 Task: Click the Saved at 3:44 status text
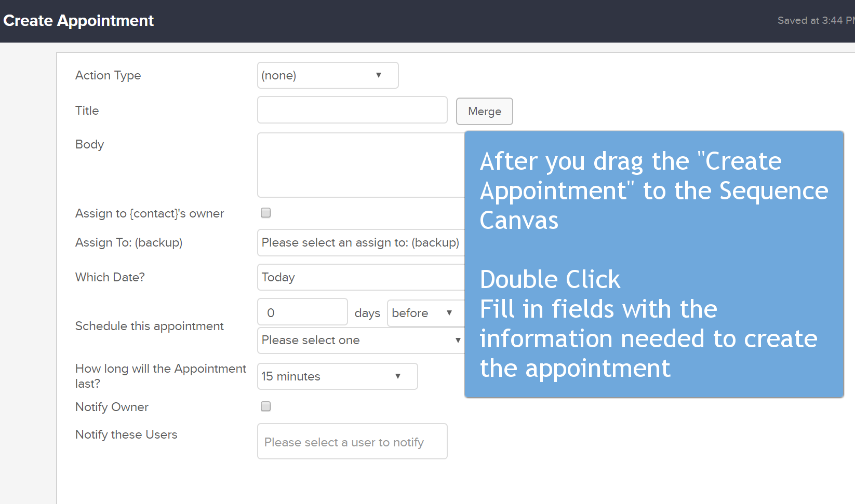click(x=816, y=20)
